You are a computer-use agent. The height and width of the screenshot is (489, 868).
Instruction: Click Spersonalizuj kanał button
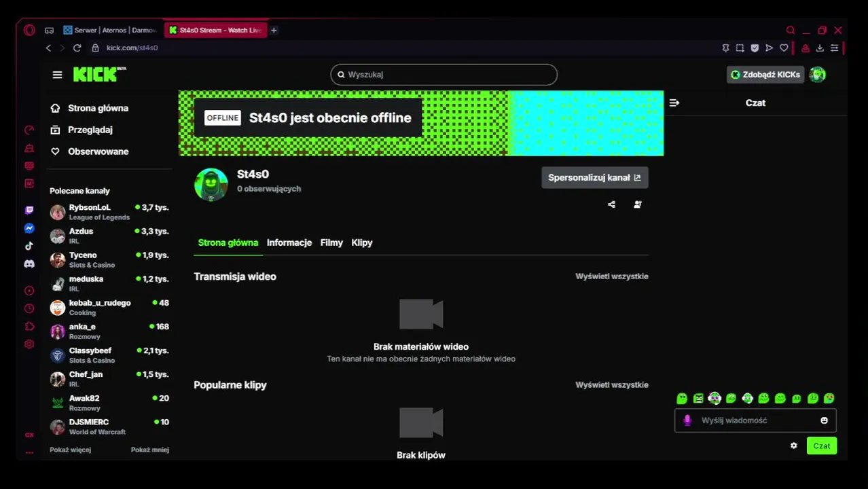coord(595,177)
